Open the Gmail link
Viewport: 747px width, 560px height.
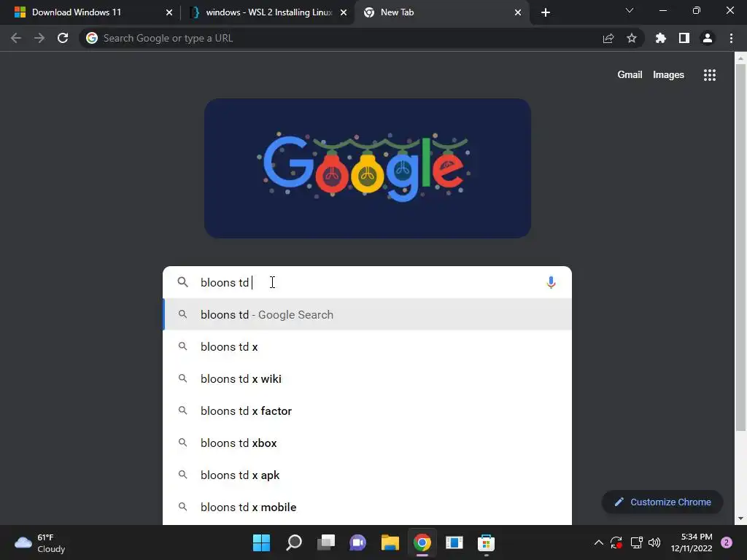(x=630, y=75)
